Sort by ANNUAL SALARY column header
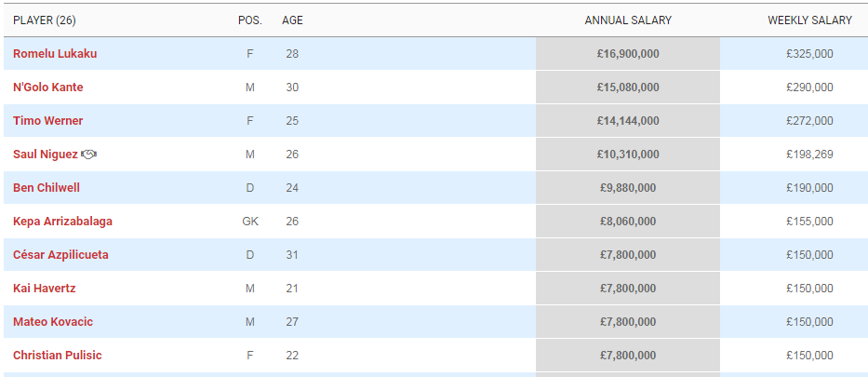The image size is (868, 377). (x=628, y=20)
